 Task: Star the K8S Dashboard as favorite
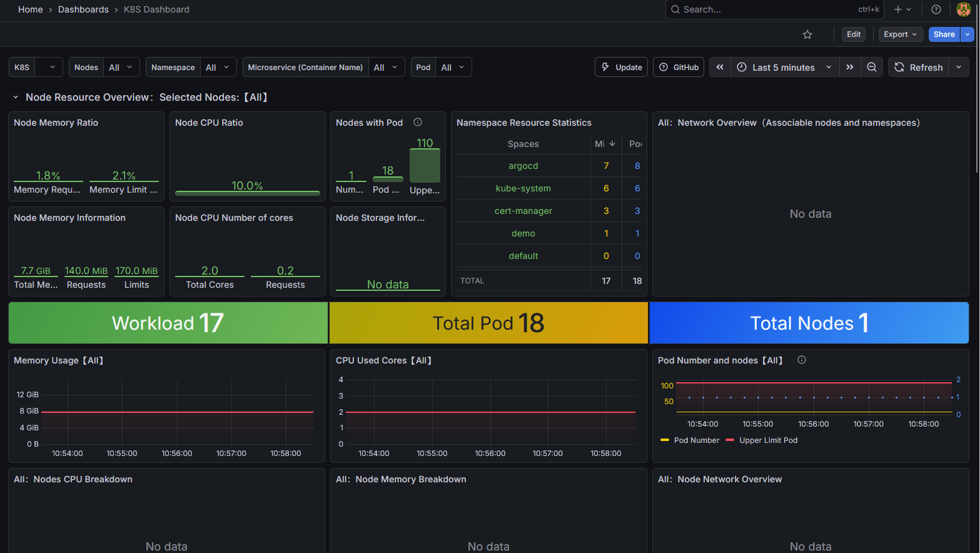tap(807, 34)
